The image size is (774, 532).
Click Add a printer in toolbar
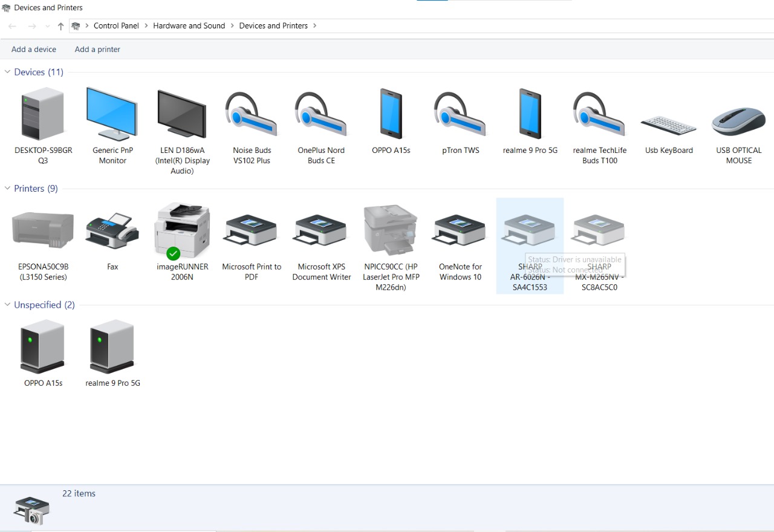[x=97, y=50]
